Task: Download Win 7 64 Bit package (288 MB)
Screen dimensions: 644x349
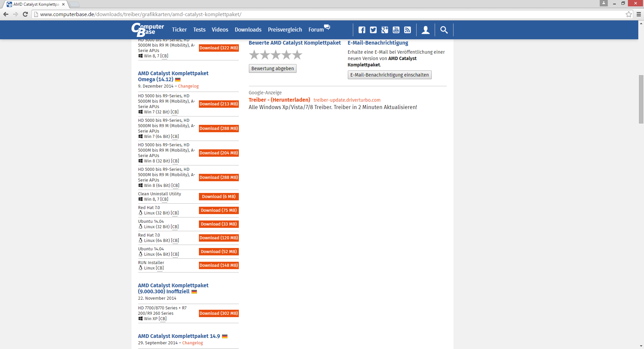Action: click(x=219, y=129)
